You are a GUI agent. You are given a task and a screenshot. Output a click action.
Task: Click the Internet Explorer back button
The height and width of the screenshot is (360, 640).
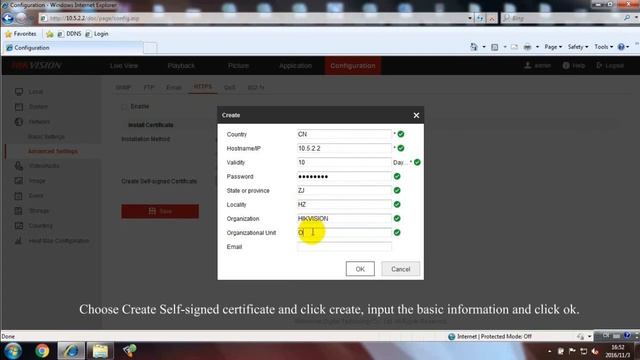coord(8,18)
